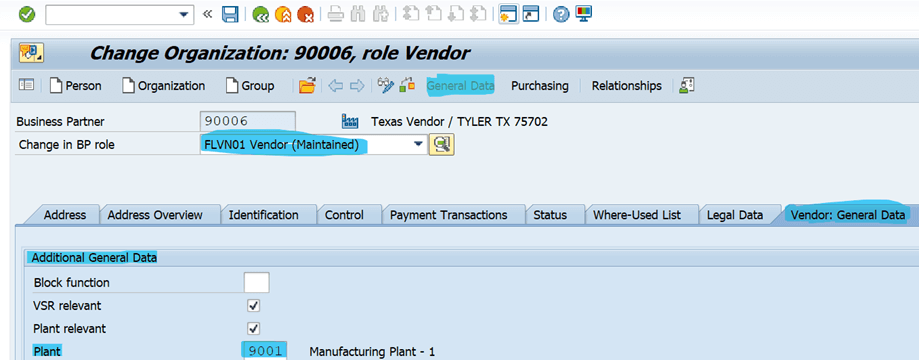Expand the command field dropdown arrow

pos(185,15)
